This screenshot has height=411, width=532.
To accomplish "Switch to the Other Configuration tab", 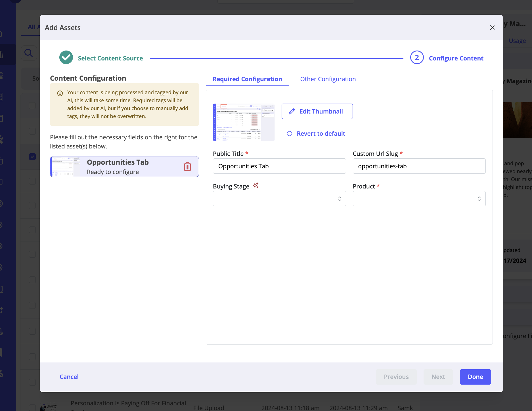I will [328, 79].
